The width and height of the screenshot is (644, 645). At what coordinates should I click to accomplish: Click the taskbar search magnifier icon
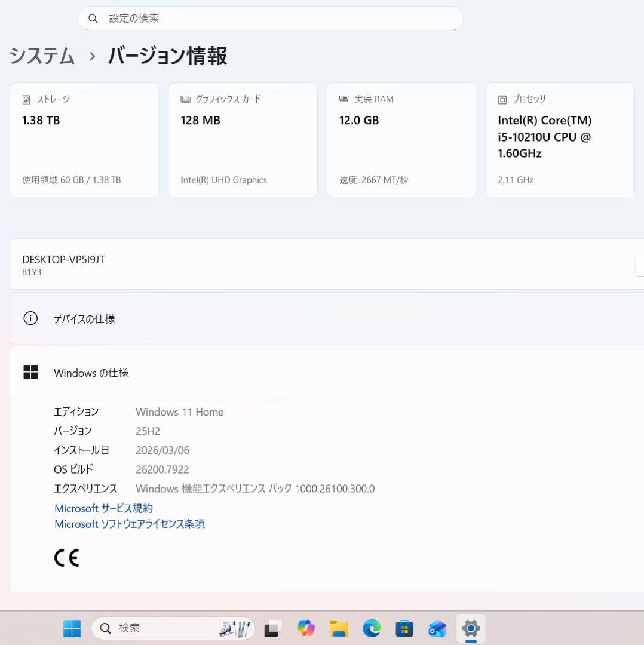coord(105,628)
